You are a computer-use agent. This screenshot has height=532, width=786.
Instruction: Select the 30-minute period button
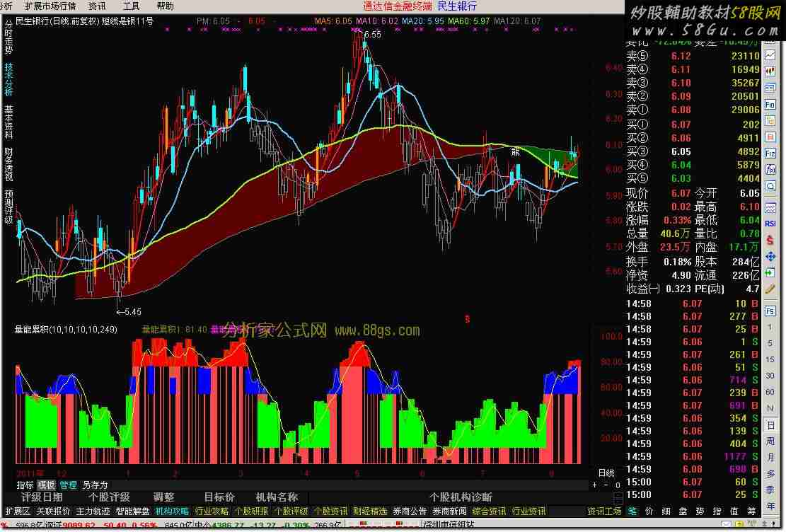(x=770, y=376)
